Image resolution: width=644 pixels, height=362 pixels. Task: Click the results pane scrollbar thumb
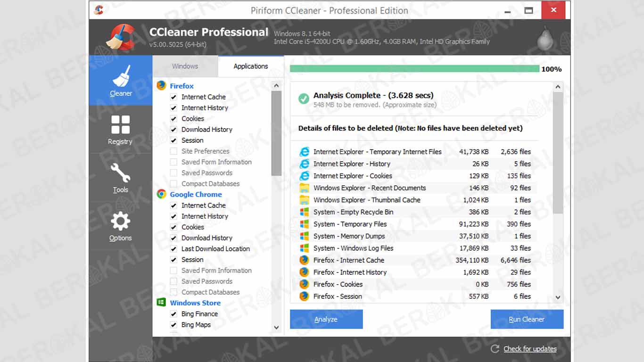558,153
